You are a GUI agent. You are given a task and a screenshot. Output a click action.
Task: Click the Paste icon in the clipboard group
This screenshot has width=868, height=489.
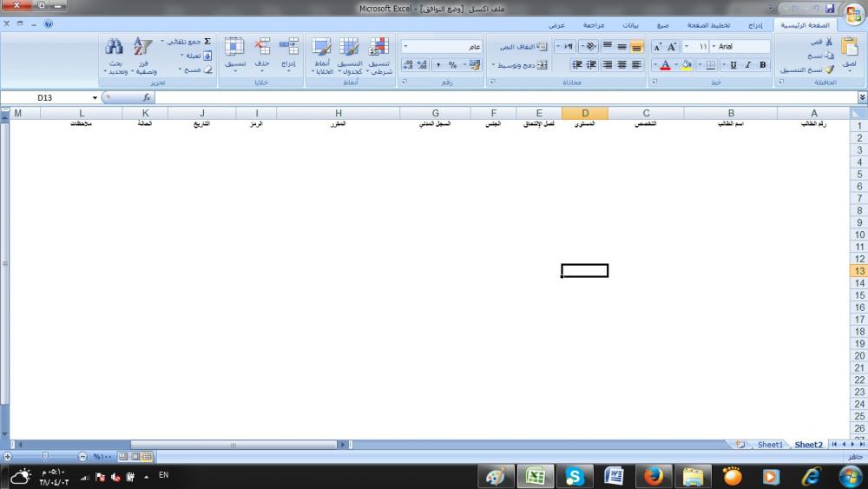pyautogui.click(x=849, y=50)
